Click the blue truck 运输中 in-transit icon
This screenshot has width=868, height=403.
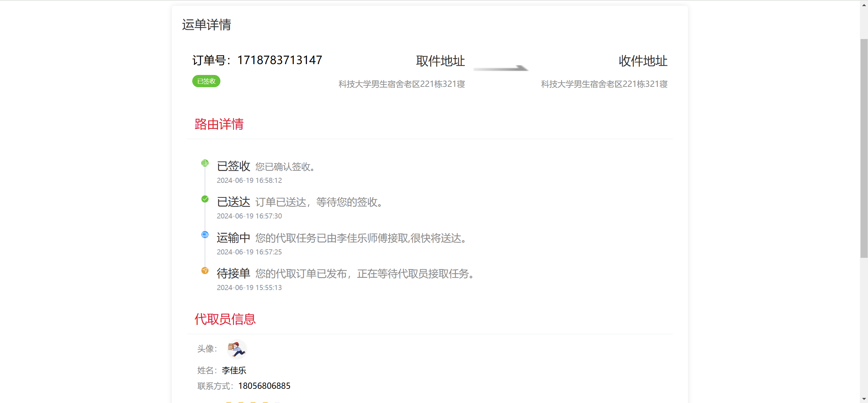(x=205, y=235)
